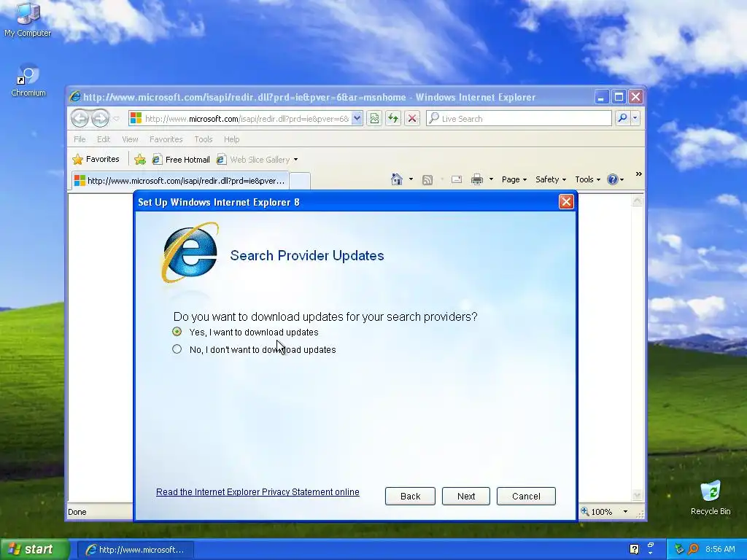747x560 pixels.
Task: Open the recent pages dropdown arrow
Action: coord(116,119)
